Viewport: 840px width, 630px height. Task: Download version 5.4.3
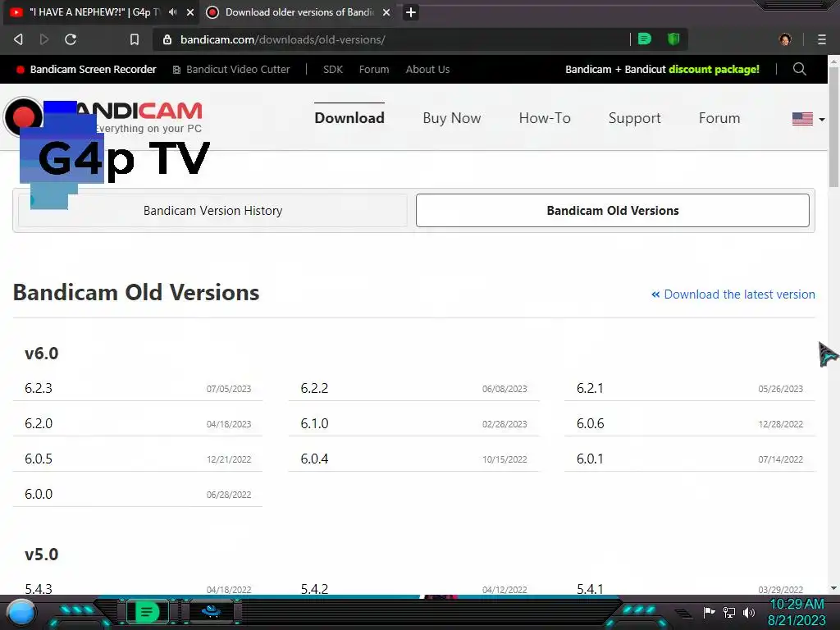pyautogui.click(x=138, y=589)
